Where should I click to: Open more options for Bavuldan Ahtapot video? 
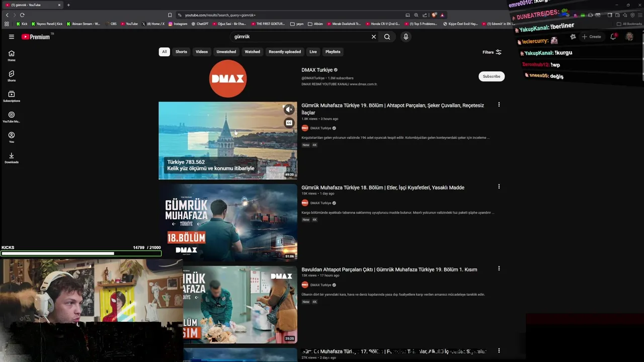pyautogui.click(x=499, y=268)
